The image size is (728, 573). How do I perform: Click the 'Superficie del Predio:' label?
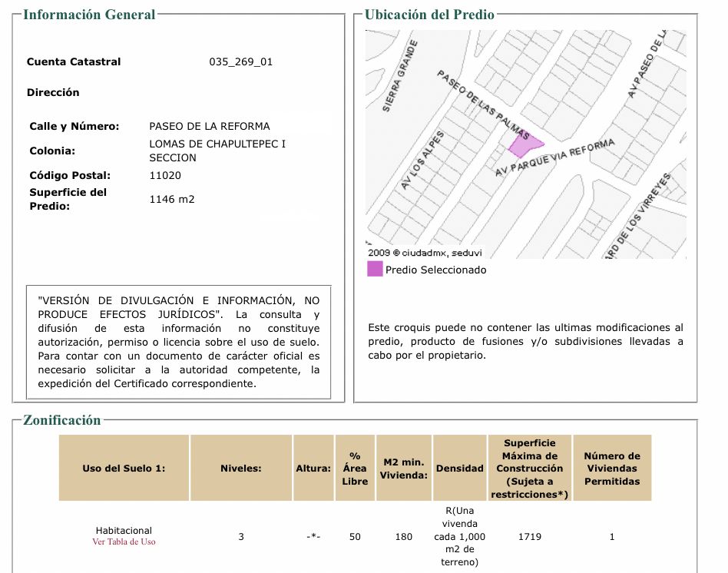click(68, 199)
